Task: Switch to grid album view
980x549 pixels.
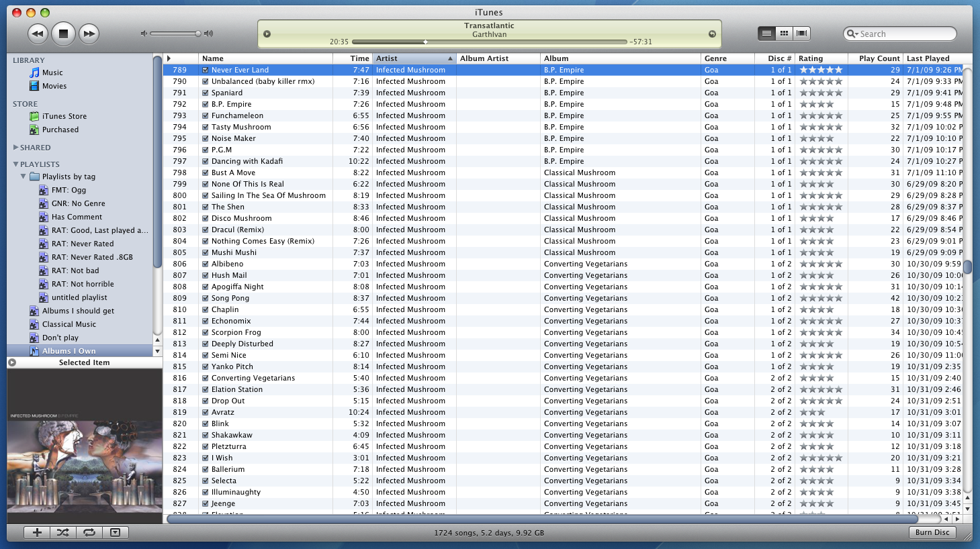Action: point(784,34)
